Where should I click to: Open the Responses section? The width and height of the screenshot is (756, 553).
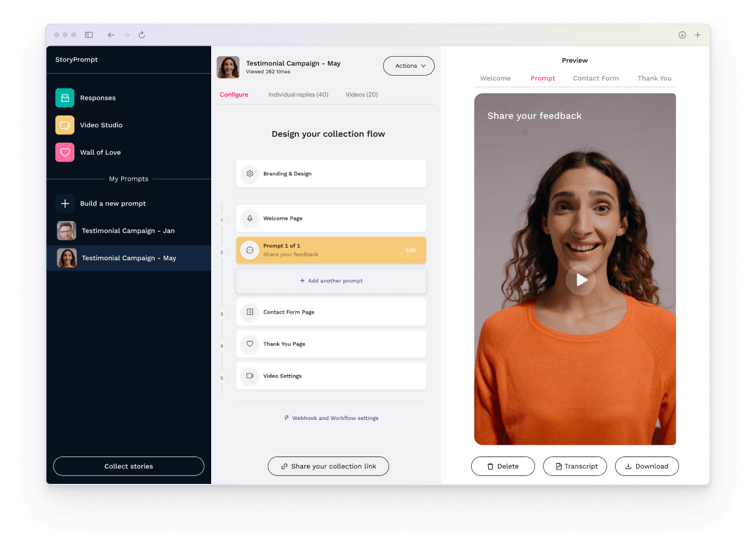click(x=98, y=98)
